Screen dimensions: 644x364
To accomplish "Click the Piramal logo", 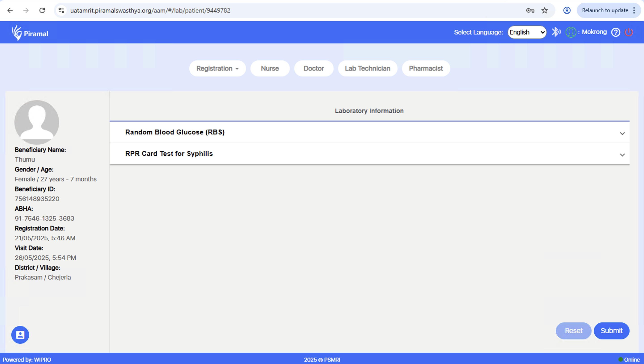I will 30,33.
